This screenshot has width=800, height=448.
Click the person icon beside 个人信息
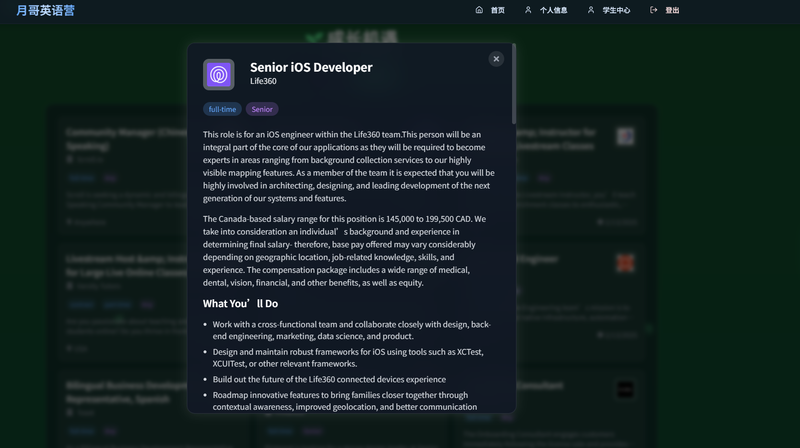click(x=528, y=10)
